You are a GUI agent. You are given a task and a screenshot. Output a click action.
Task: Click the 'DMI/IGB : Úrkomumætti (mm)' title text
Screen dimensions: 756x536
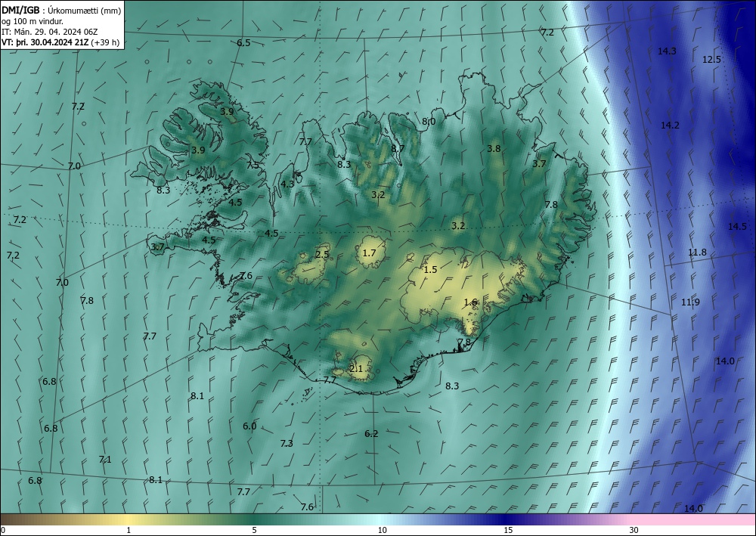coord(61,10)
